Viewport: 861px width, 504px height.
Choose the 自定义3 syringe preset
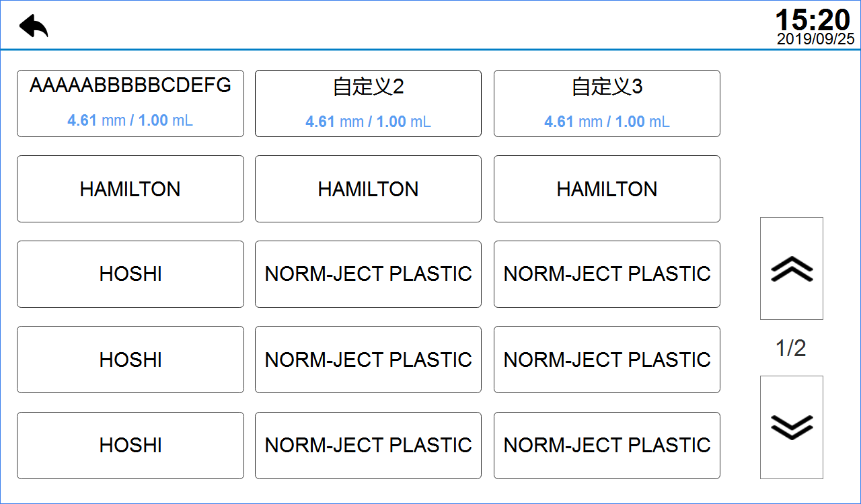click(x=607, y=103)
